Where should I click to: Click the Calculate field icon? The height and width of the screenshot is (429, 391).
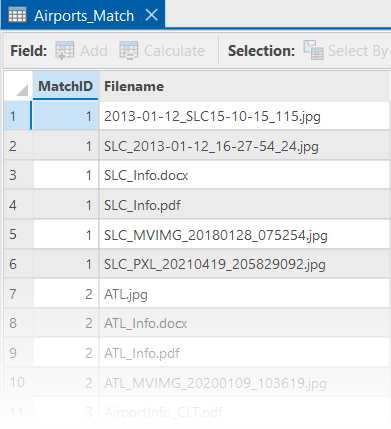click(x=129, y=51)
